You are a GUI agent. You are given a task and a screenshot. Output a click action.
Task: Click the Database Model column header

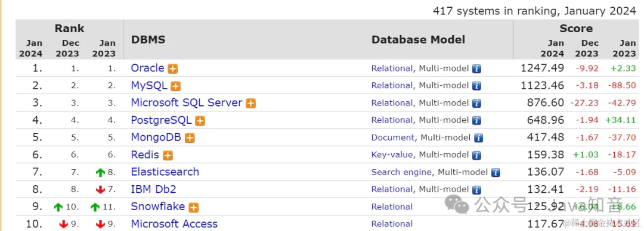[x=418, y=40]
